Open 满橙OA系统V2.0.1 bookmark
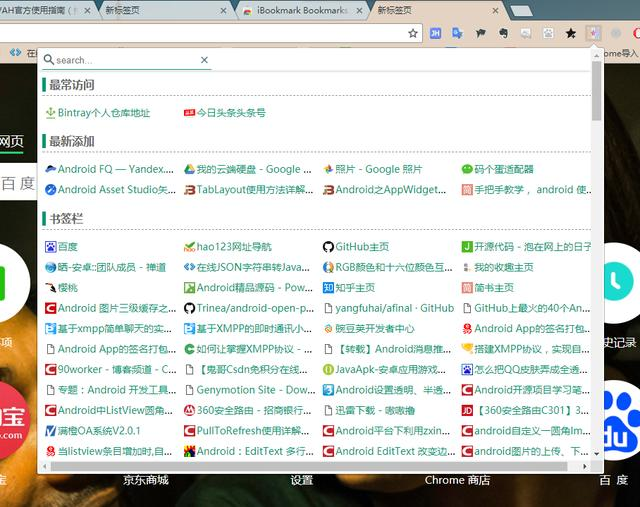Screen dimensions: 640x507 (x=93, y=430)
